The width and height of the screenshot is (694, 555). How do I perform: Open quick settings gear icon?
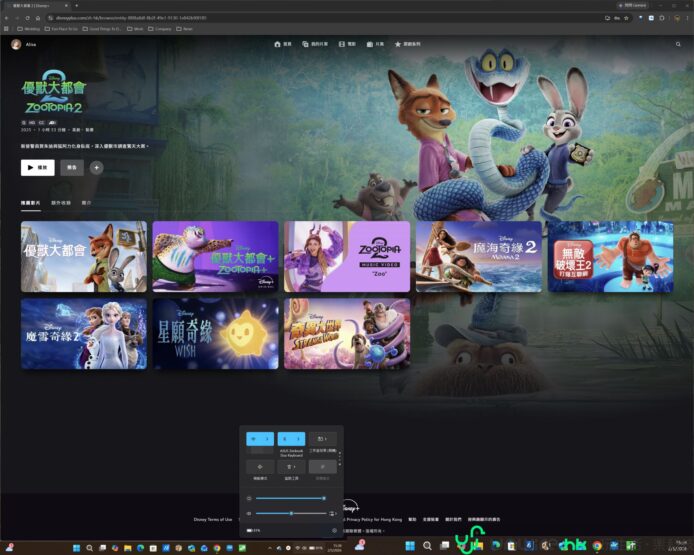click(334, 530)
